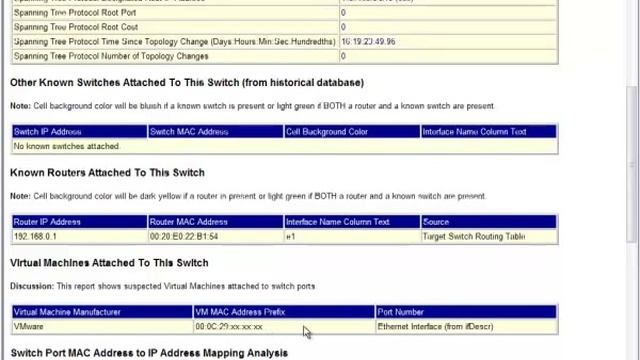Click the 'VMware' manufacturer cell
The image size is (640, 360).
pyautogui.click(x=102, y=327)
